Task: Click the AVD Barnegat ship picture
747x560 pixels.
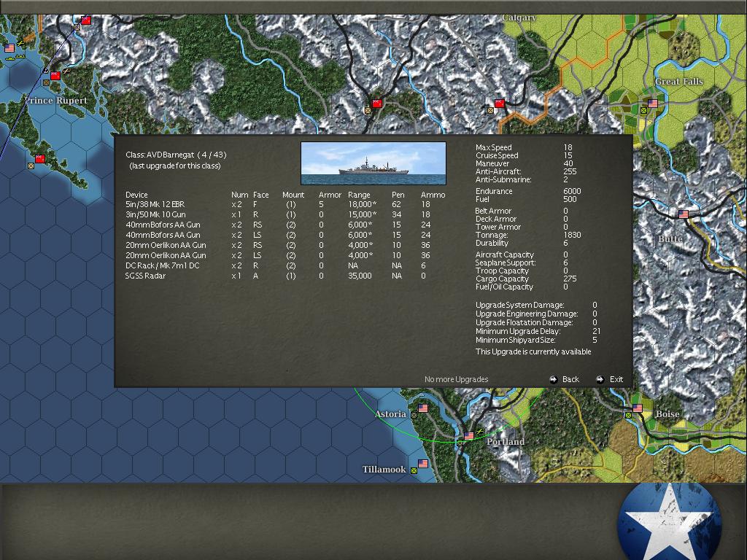Action: click(373, 163)
